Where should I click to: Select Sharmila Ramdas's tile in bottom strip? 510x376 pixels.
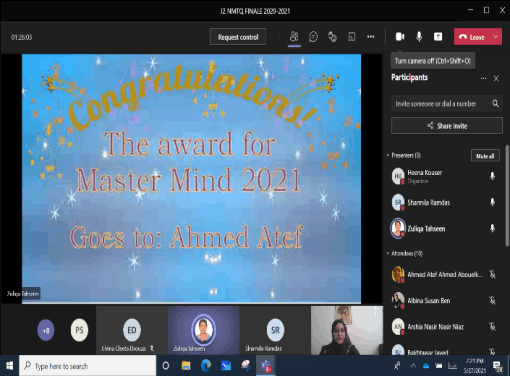pos(275,330)
